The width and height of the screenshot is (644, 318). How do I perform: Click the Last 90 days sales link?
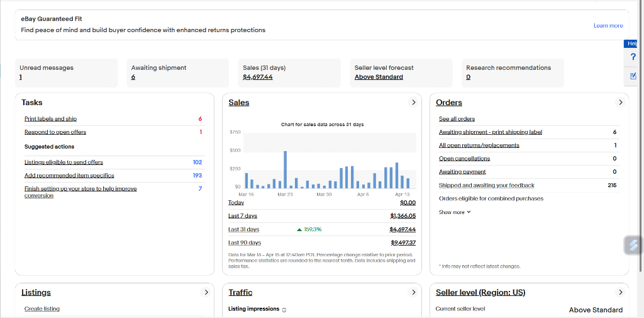(x=245, y=242)
